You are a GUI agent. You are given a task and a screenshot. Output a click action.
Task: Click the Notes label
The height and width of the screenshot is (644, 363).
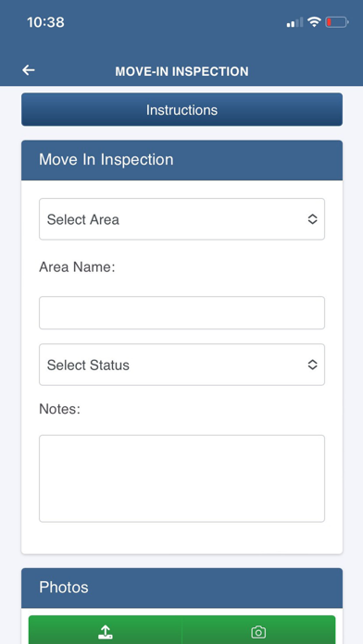click(59, 409)
